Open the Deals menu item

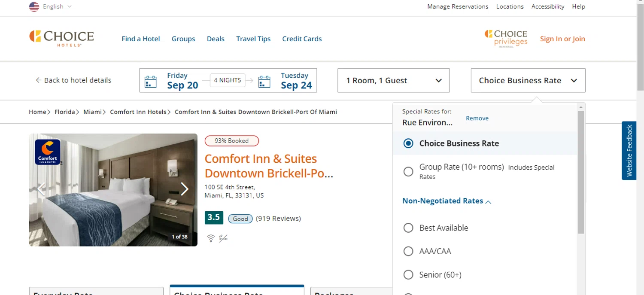click(216, 39)
